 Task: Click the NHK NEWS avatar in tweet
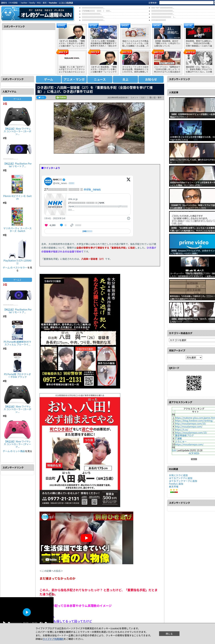[x=48, y=181]
